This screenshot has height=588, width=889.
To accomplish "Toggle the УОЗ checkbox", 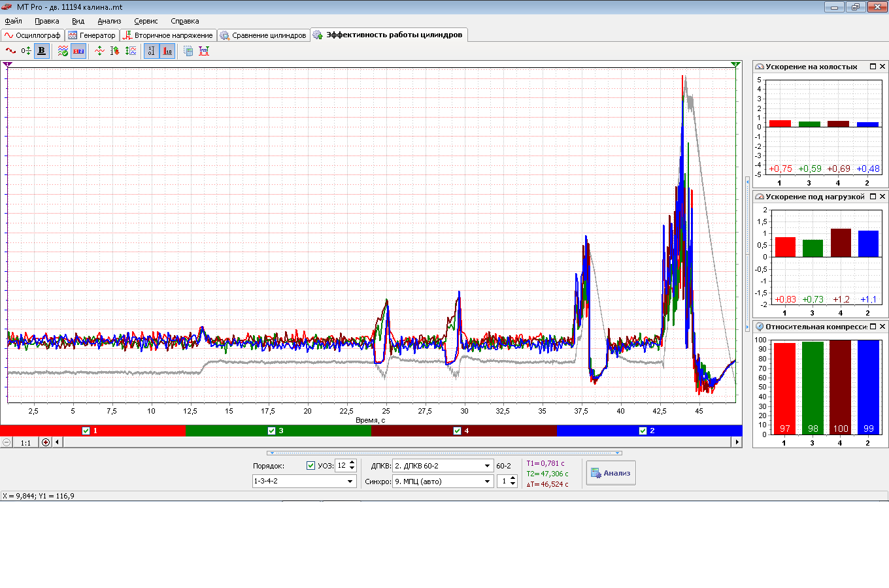I will coord(310,466).
